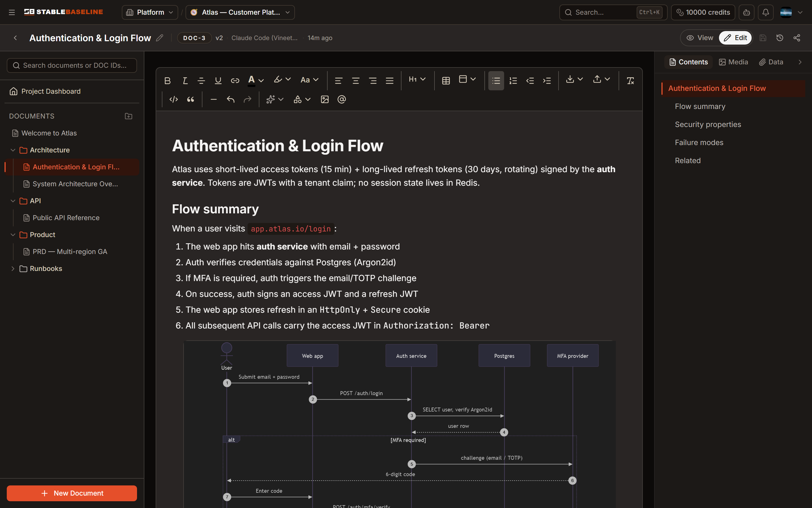Image resolution: width=812 pixels, height=508 pixels.
Task: Decrease list indent
Action: point(530,81)
